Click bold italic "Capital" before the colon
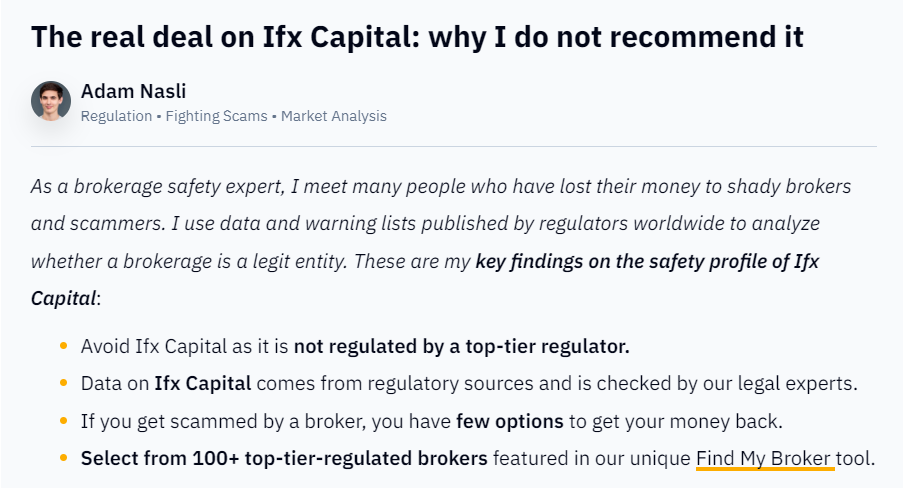The height and width of the screenshot is (488, 903). 63,298
